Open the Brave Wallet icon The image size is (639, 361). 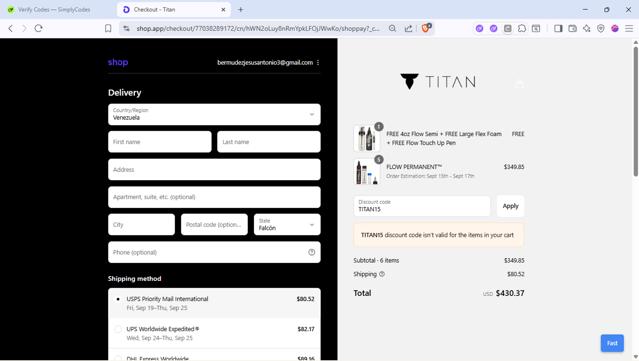click(573, 28)
